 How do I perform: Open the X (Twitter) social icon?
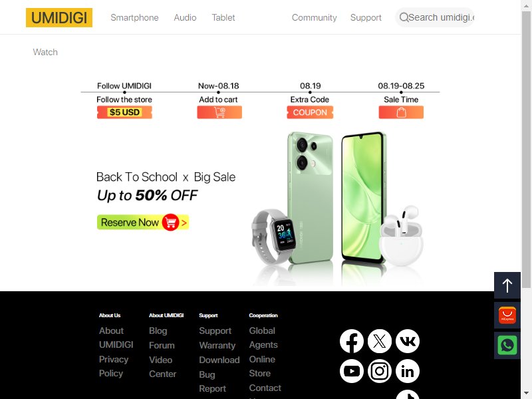tap(380, 341)
